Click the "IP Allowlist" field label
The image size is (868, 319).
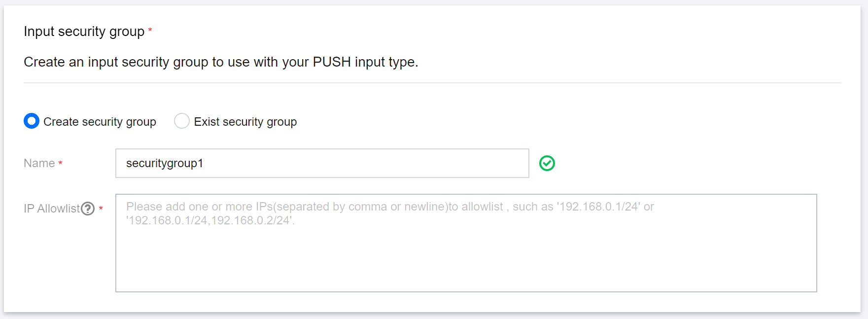coord(51,209)
